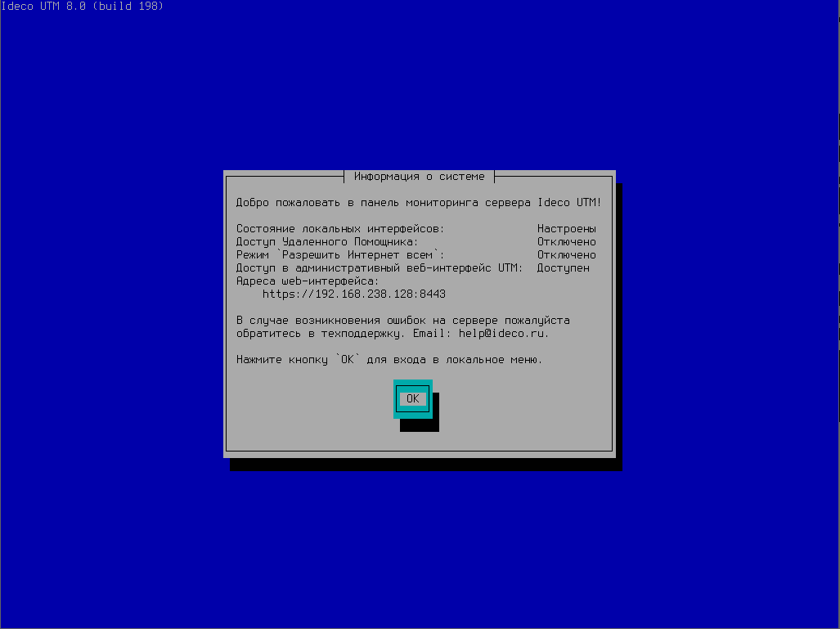Click the label 'Доступ Удаленного Помощника:'
The image size is (840, 629).
327,241
